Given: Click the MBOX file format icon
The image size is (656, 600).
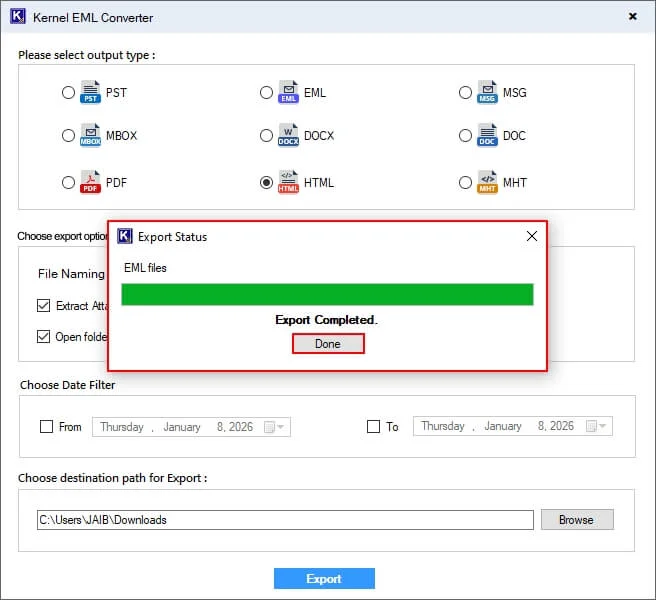Looking at the screenshot, I should pyautogui.click(x=90, y=135).
